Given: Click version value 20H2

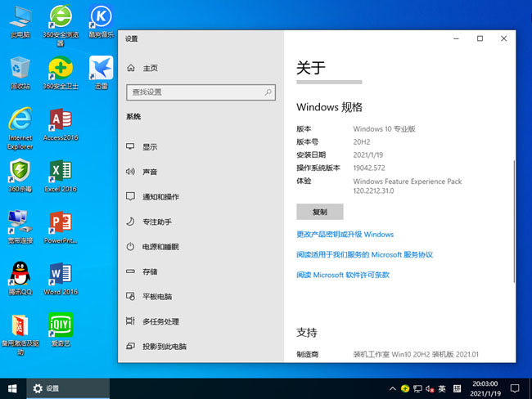Looking at the screenshot, I should pyautogui.click(x=362, y=142).
